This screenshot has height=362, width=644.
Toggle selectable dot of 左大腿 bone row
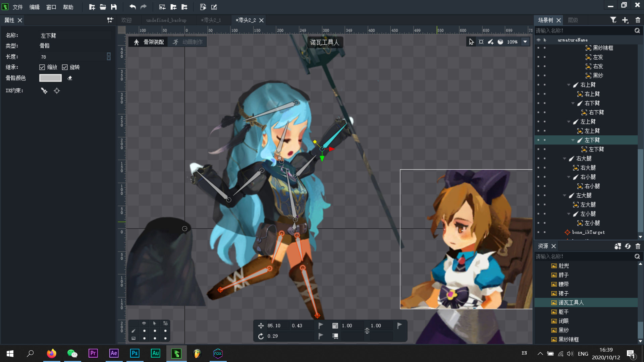(x=544, y=195)
